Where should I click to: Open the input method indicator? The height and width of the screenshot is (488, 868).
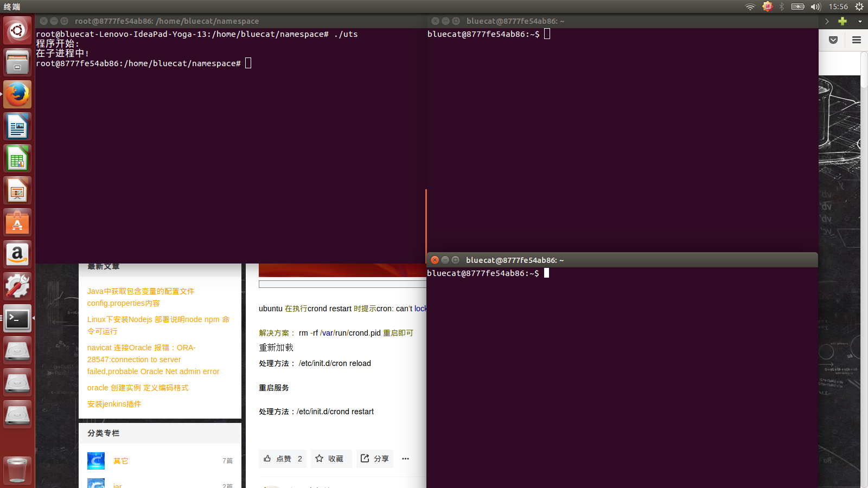[767, 7]
